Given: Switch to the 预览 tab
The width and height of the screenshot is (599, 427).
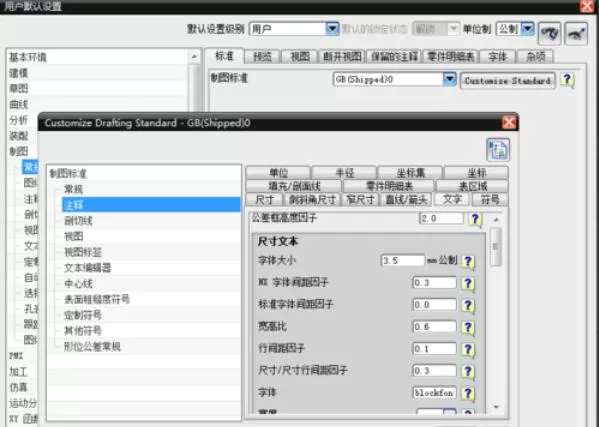Looking at the screenshot, I should (x=262, y=57).
